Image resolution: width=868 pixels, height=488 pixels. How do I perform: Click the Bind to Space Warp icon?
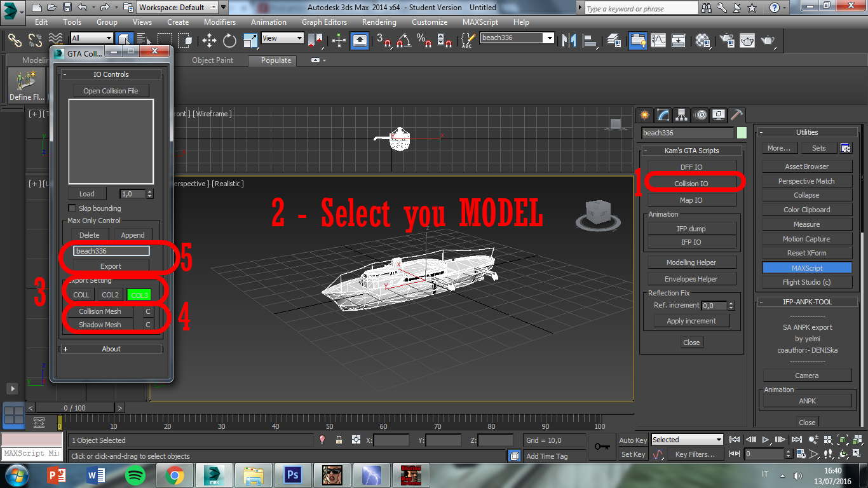point(56,39)
